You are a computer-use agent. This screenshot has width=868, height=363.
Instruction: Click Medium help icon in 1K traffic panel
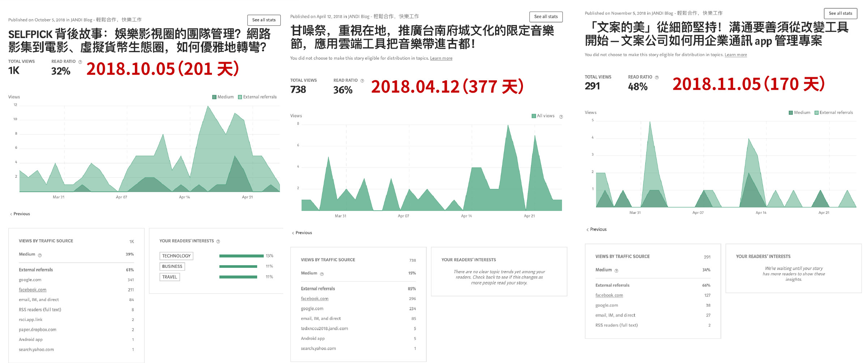click(40, 255)
